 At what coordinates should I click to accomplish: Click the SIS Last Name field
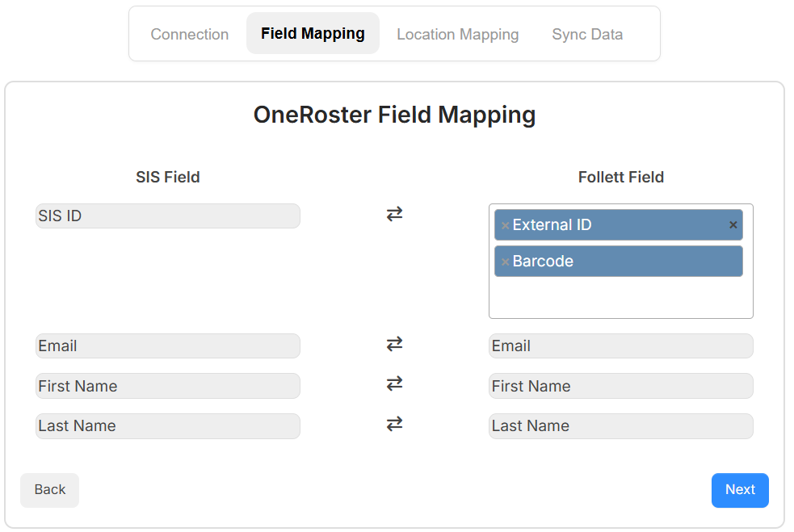point(168,426)
